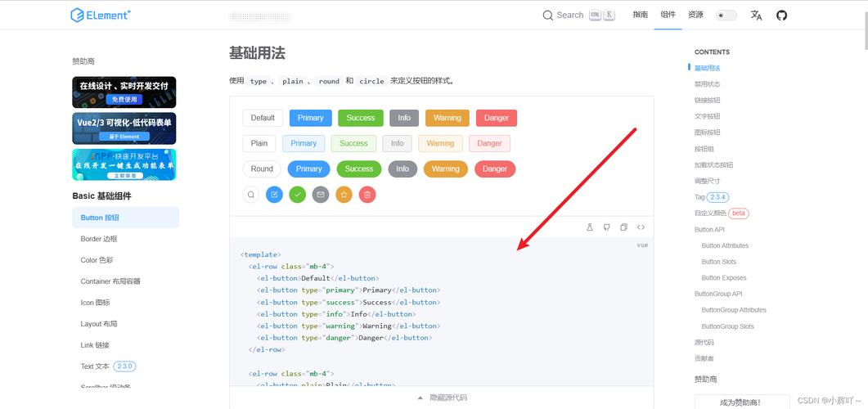Jump to 基础用法 in contents
Viewport: 868px width, 409px height.
pyautogui.click(x=708, y=68)
